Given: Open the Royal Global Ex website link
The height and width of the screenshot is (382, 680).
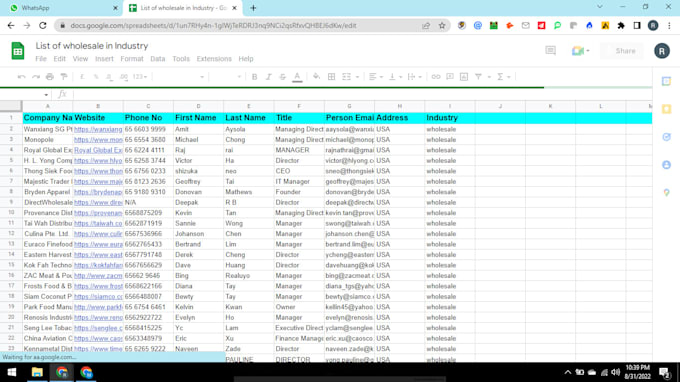Looking at the screenshot, I should click(98, 150).
